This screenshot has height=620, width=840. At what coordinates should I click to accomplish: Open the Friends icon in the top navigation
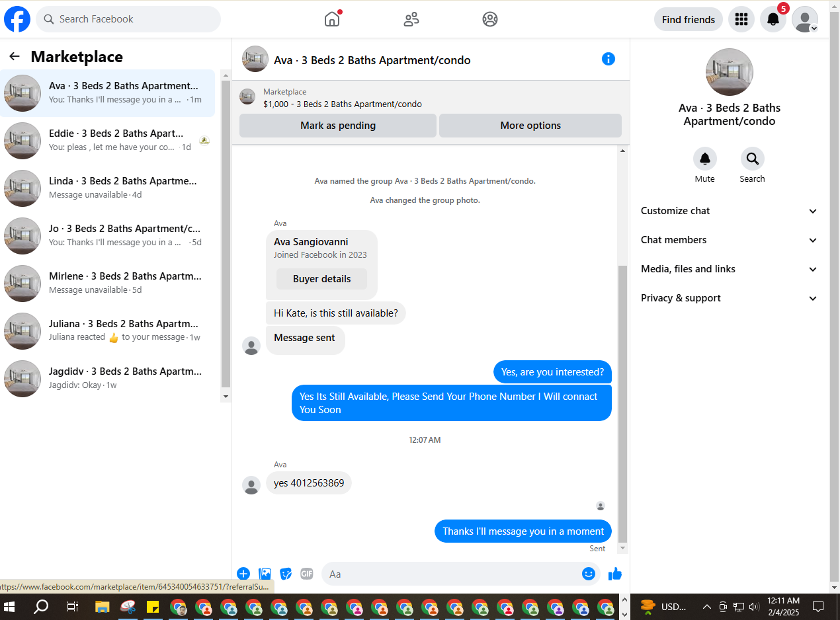(x=411, y=19)
